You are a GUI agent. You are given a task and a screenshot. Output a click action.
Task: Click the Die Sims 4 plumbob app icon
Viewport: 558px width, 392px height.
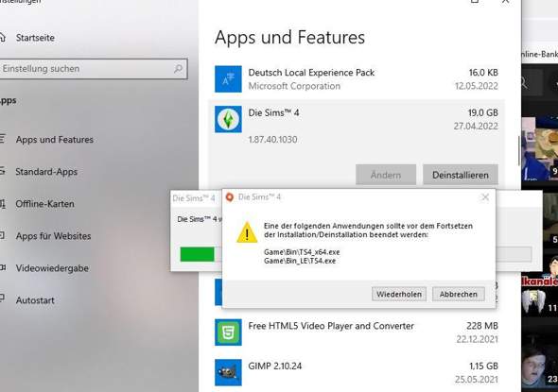[x=228, y=119]
